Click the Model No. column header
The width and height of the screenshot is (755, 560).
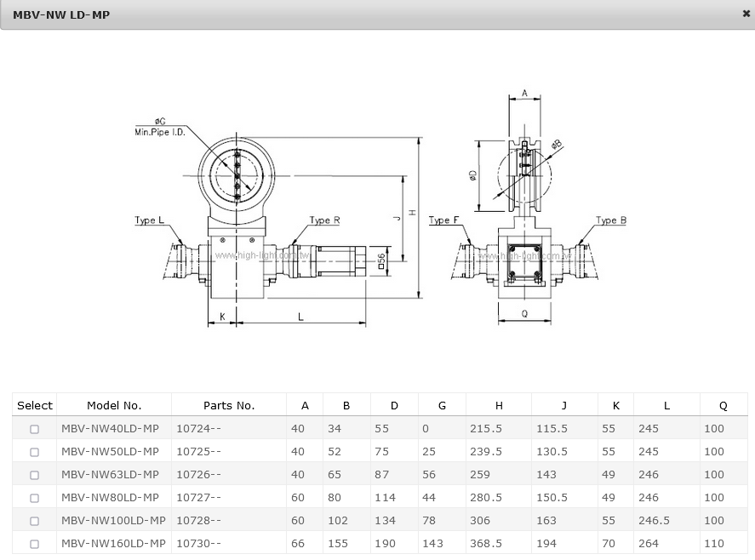coord(114,405)
